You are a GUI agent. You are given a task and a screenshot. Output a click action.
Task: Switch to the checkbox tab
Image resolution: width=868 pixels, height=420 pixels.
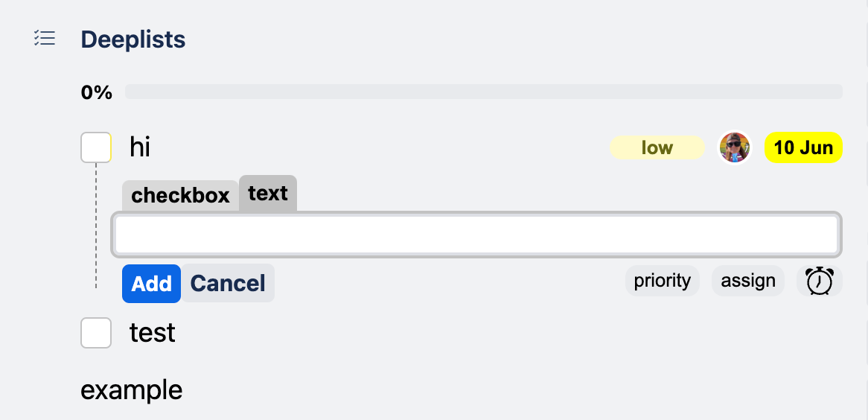pyautogui.click(x=180, y=196)
